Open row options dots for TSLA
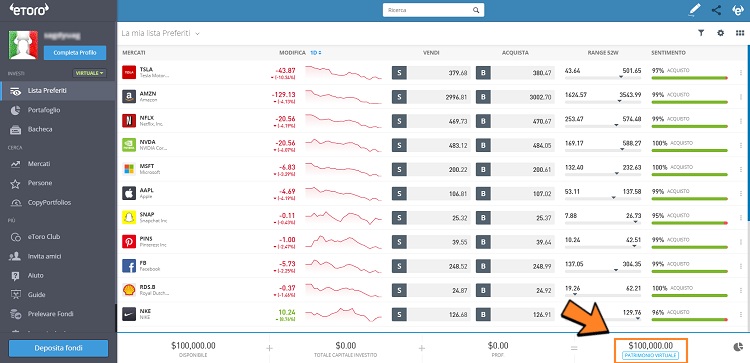This screenshot has height=363, width=750. 741,73
